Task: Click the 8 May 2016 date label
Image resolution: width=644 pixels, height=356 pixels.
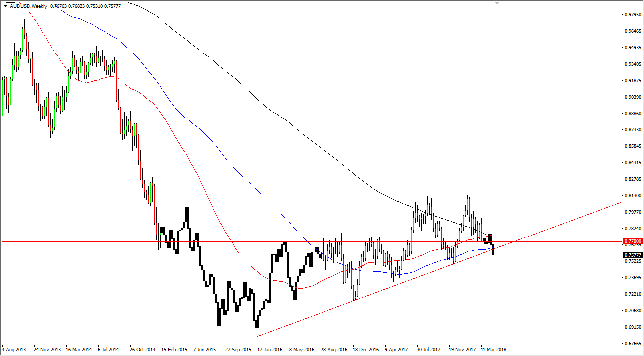Action: (x=303, y=350)
